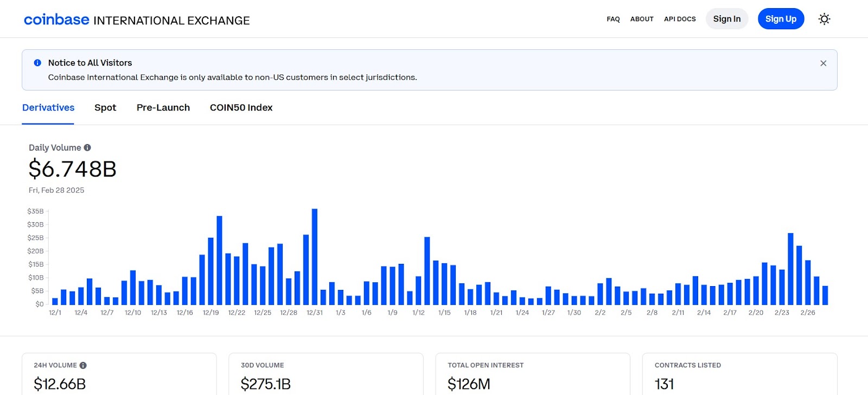Click the blue info icon in the notice banner
Screen dimensions: 868x395
coord(37,63)
